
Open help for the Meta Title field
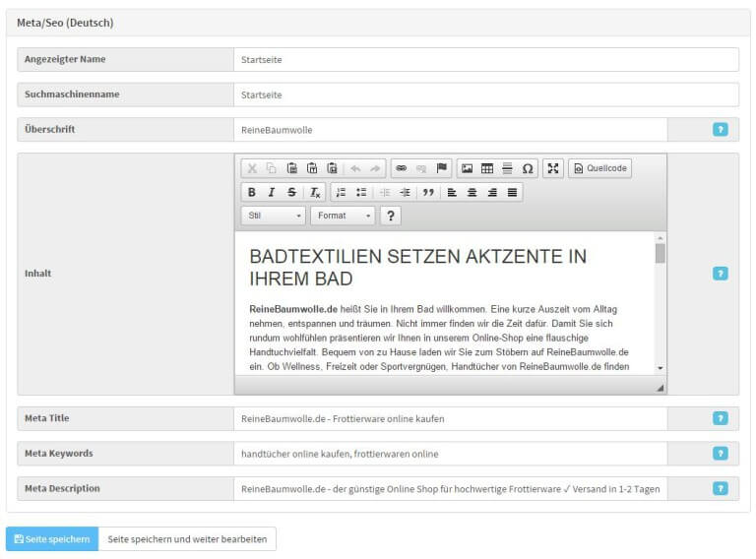[x=720, y=418]
